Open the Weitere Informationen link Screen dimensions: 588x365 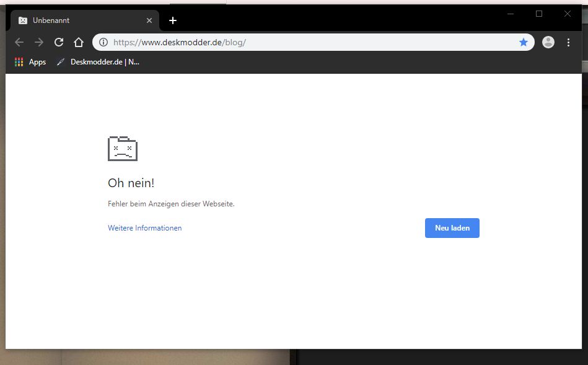pyautogui.click(x=145, y=227)
